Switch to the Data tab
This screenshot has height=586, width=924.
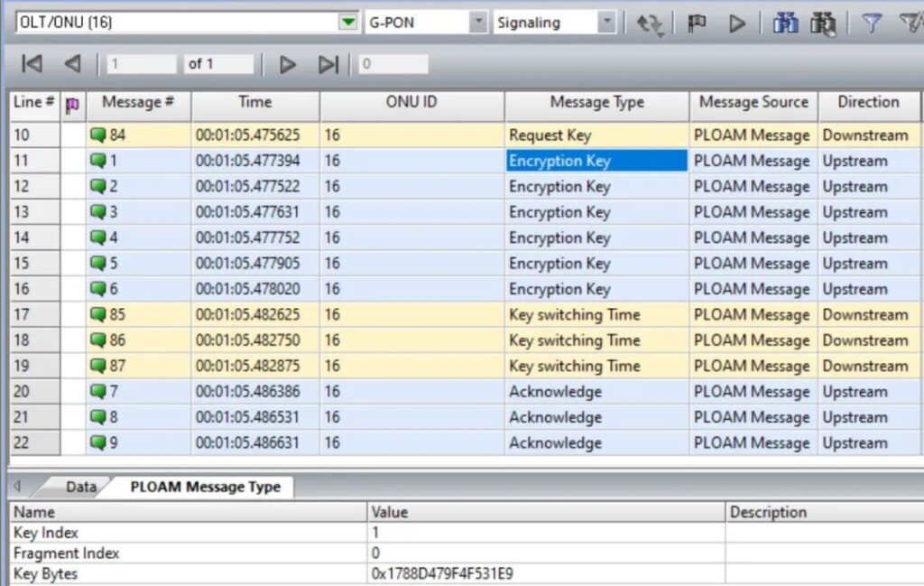pos(79,486)
